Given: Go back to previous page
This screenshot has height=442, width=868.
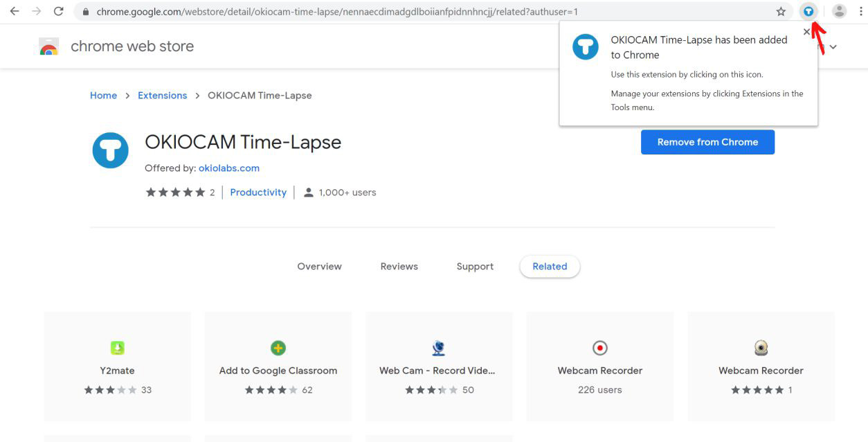Looking at the screenshot, I should (15, 11).
